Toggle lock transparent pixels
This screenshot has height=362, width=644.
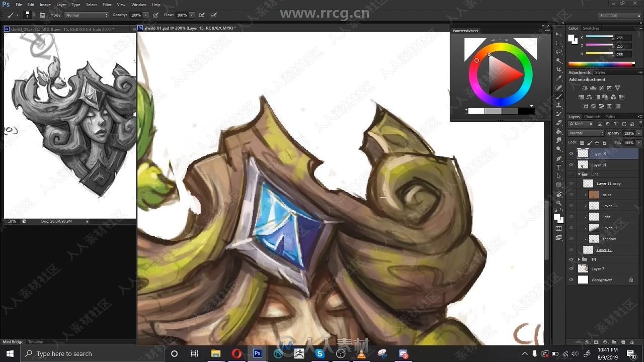(582, 142)
